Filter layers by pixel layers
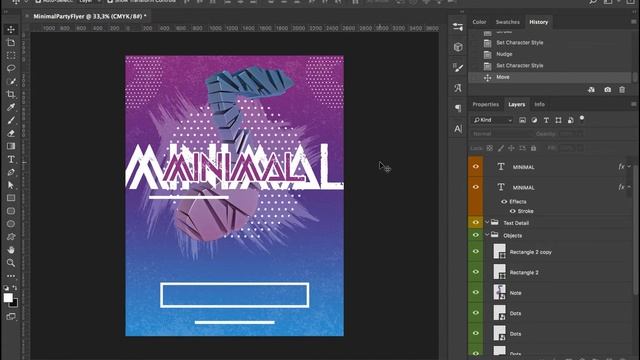640x360 pixels. [522, 120]
